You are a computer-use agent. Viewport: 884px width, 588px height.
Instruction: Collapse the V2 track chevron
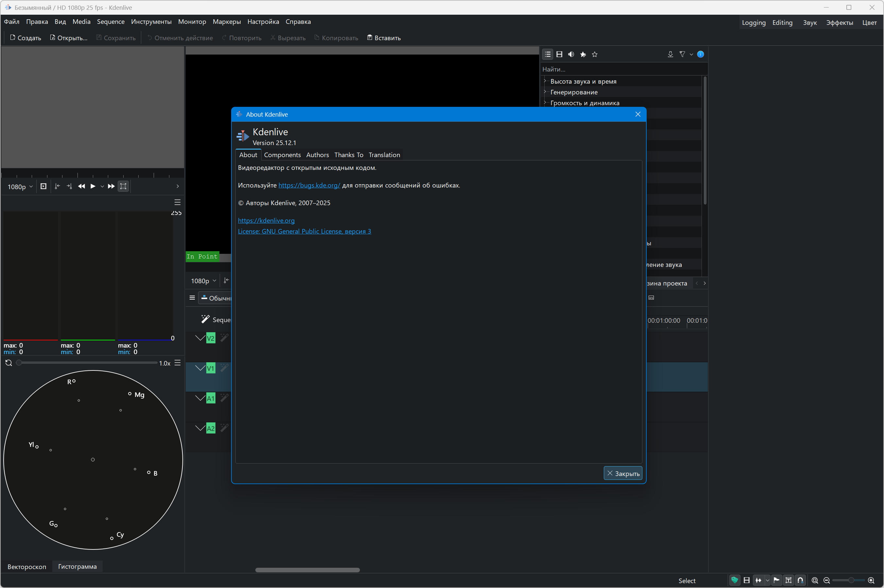[200, 338]
